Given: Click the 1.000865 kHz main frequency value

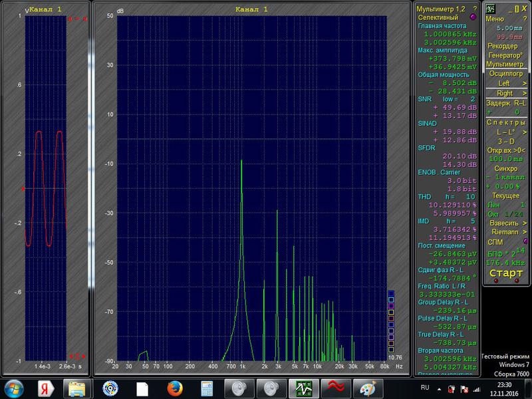Looking at the screenshot, I should tap(450, 35).
